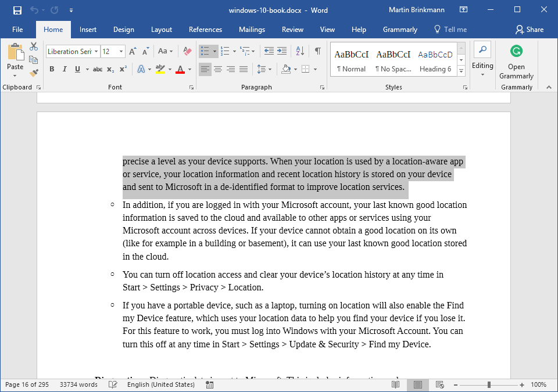The width and height of the screenshot is (558, 392).
Task: Toggle show paragraph marks (pilcrow)
Action: (x=317, y=51)
